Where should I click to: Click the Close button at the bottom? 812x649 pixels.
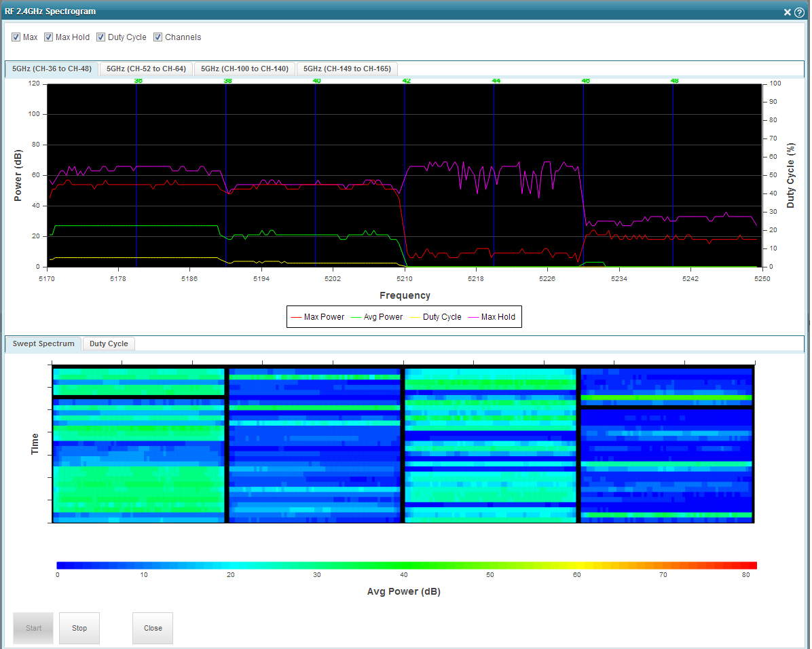click(153, 628)
